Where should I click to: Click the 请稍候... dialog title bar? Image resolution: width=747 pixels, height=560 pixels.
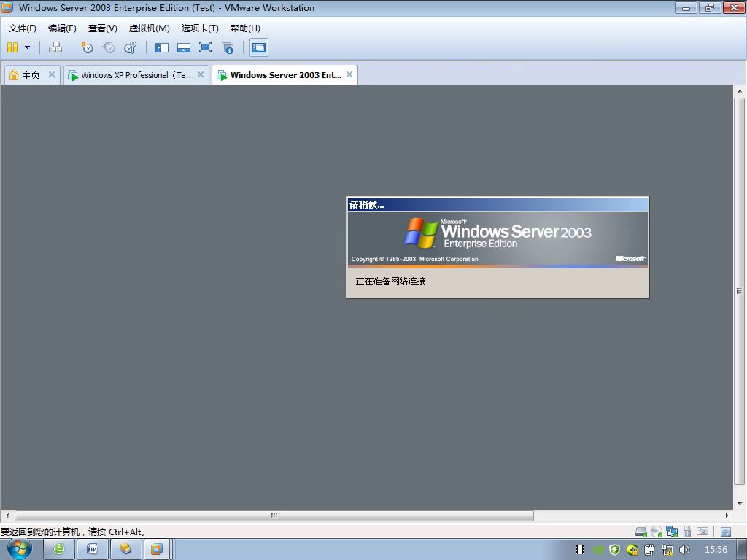tap(498, 205)
